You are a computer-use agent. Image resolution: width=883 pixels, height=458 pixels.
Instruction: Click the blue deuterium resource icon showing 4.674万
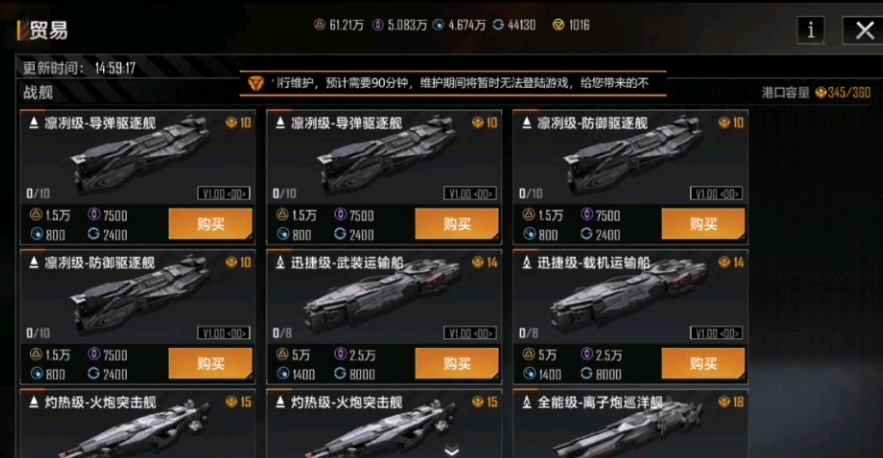point(439,25)
